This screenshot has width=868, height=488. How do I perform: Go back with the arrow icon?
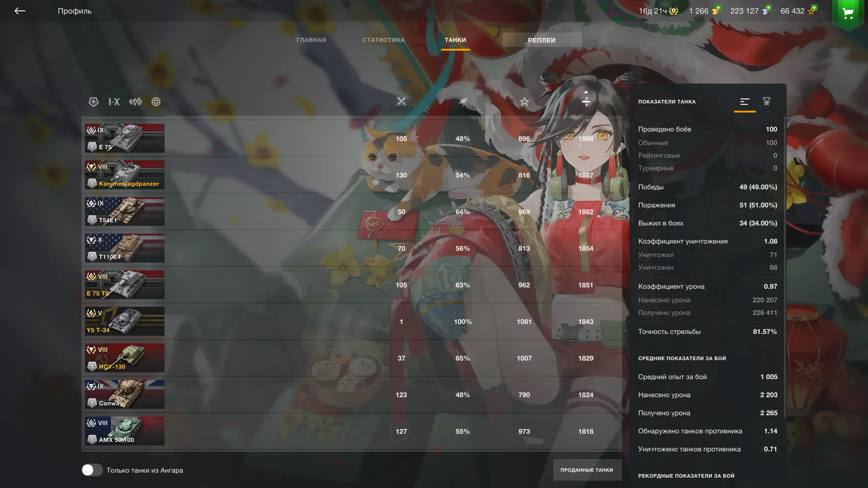click(x=20, y=11)
